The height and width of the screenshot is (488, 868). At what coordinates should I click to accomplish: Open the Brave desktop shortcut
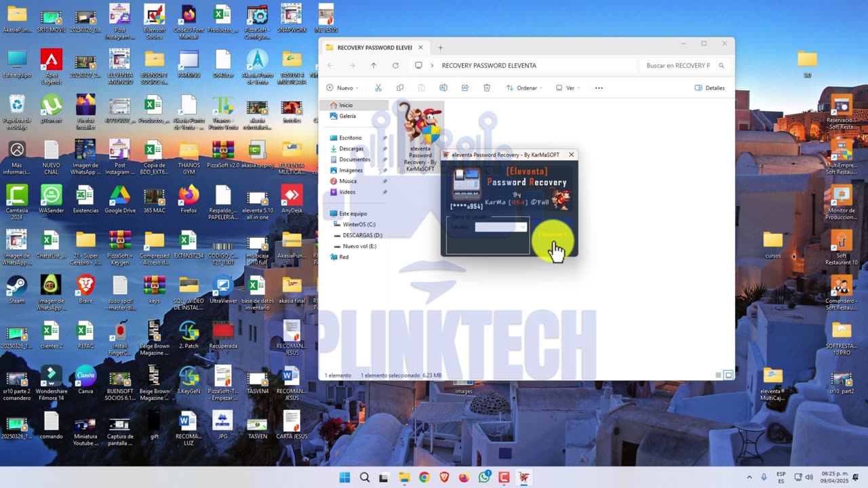click(x=85, y=289)
